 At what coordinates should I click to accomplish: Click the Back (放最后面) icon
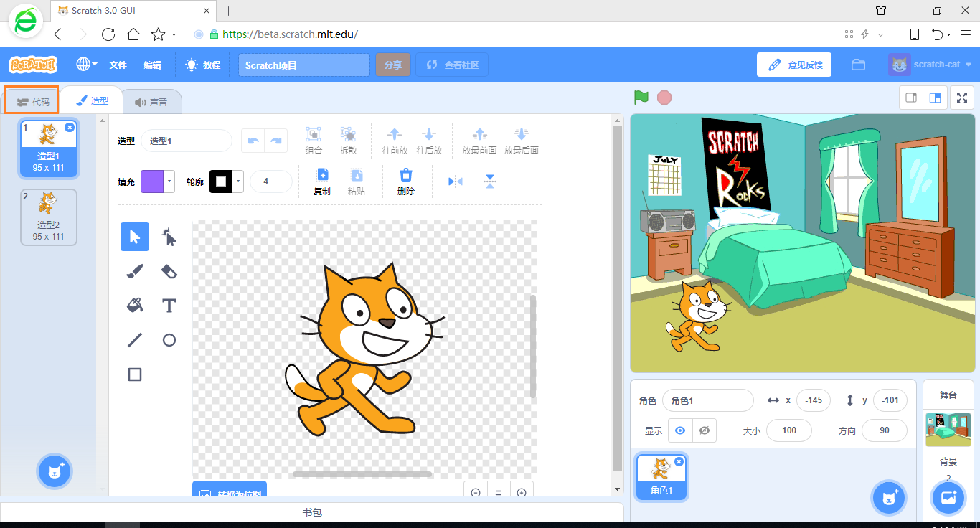(522, 134)
